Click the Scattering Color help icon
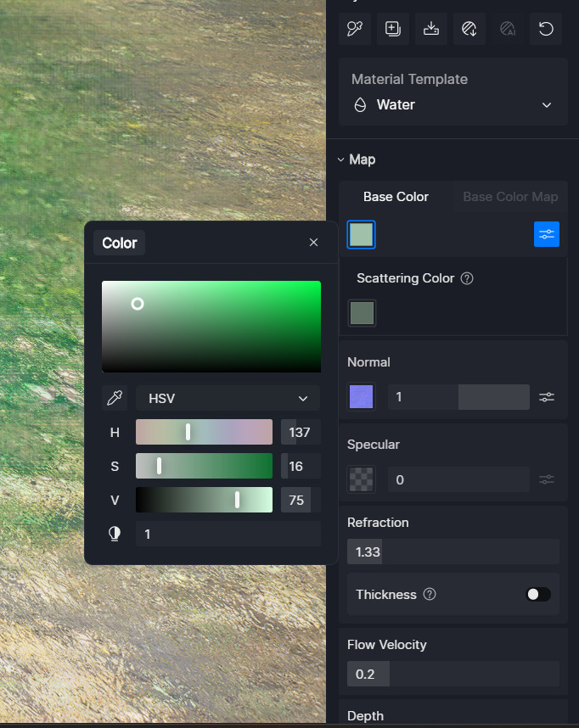The image size is (579, 728). coord(467,278)
